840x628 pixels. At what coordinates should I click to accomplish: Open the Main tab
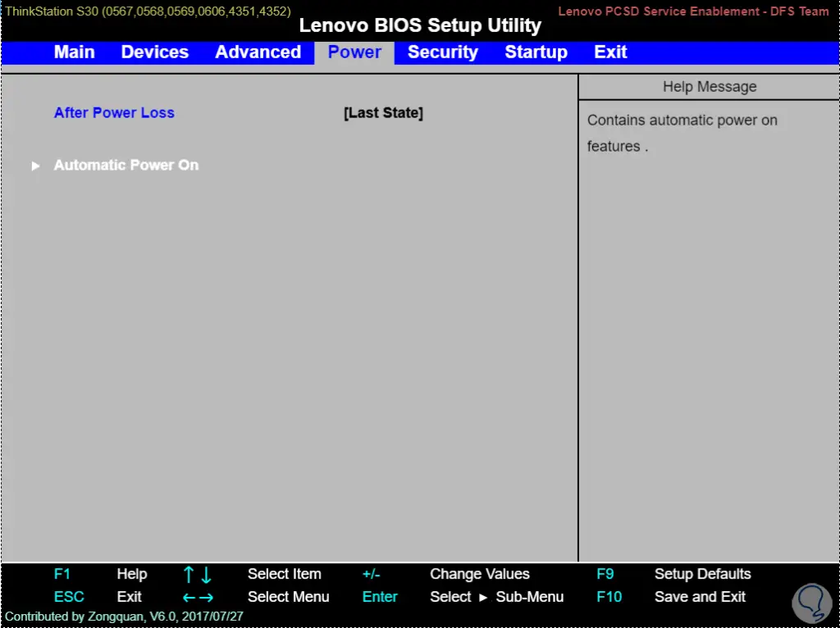click(74, 52)
